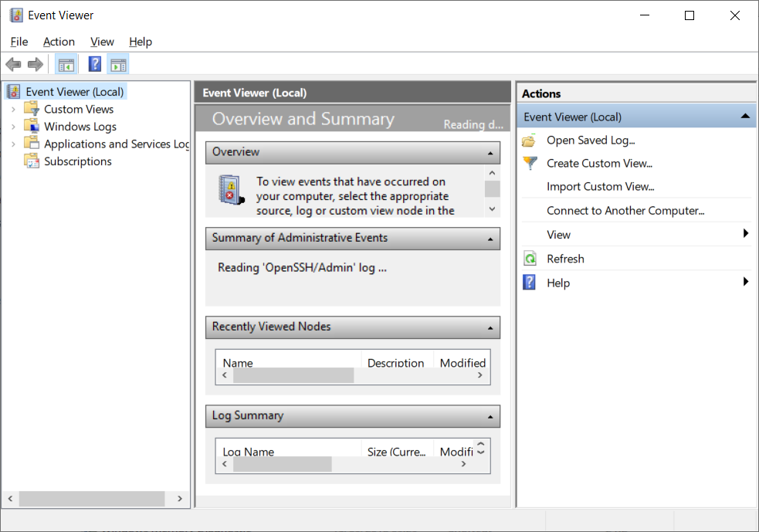Screen dimensions: 759x532
Task: Click the View action label
Action: (558, 235)
